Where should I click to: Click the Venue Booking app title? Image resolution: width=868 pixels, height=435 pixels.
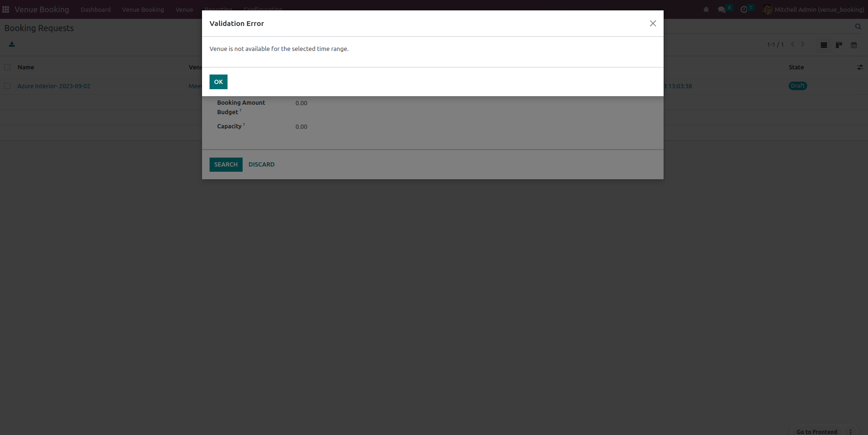[42, 9]
